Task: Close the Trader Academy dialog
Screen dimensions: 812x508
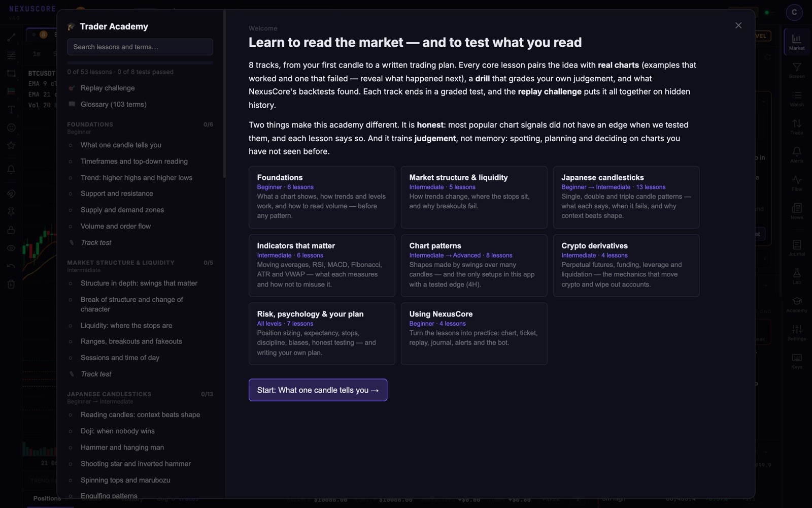Action: pos(738,25)
